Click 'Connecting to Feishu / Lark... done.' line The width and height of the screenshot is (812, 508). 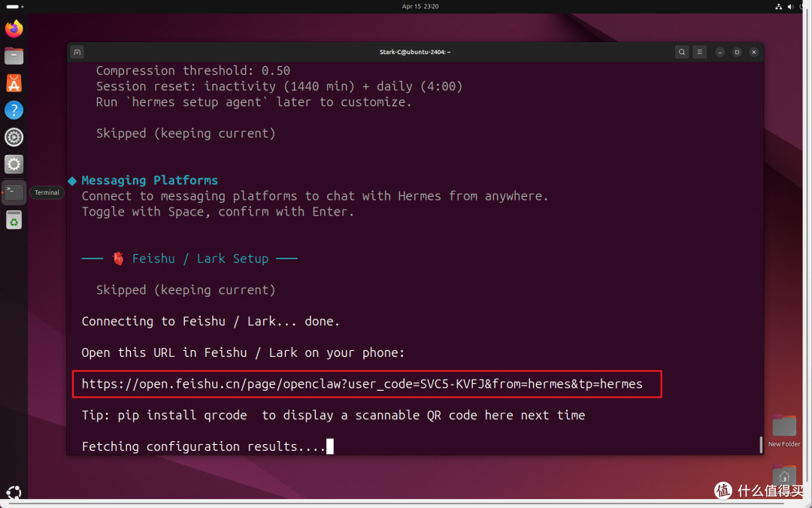tap(211, 322)
